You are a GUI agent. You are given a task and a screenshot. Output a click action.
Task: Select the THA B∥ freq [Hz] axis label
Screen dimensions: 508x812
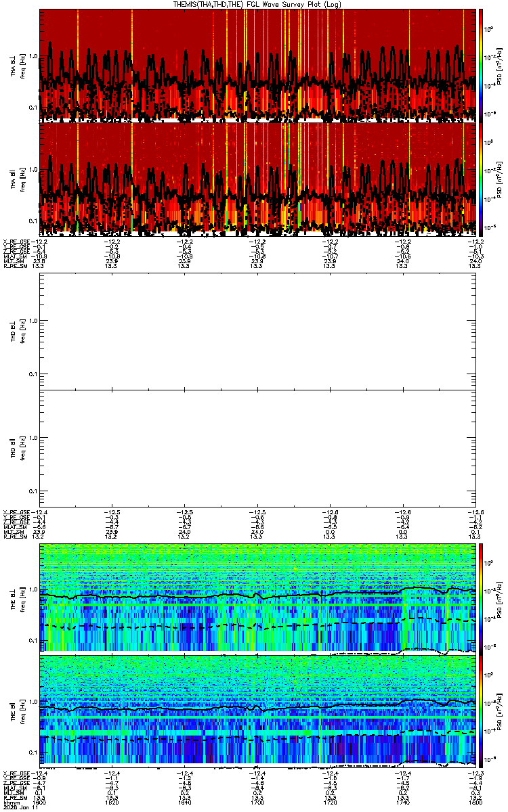click(18, 179)
